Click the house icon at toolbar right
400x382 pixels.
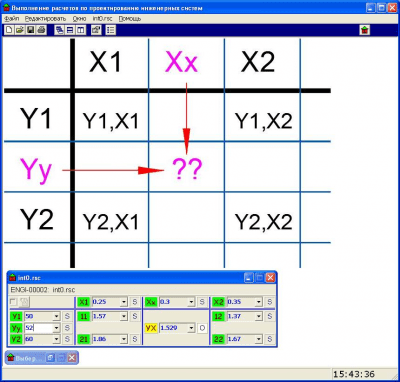(365, 30)
